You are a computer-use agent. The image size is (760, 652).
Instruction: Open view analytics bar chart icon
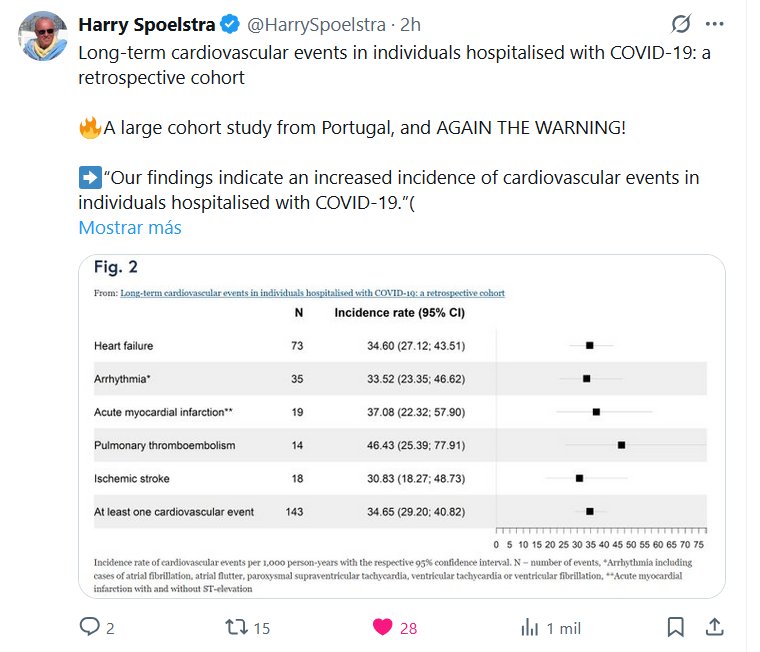(529, 627)
